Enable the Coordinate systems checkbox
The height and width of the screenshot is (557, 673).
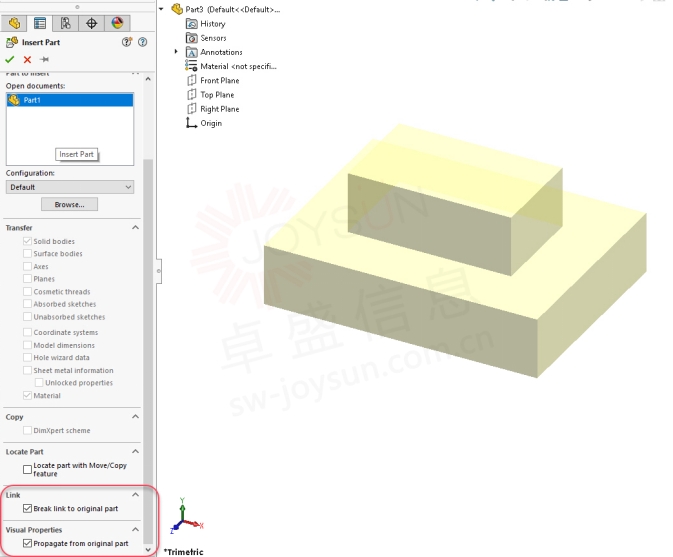point(27,332)
